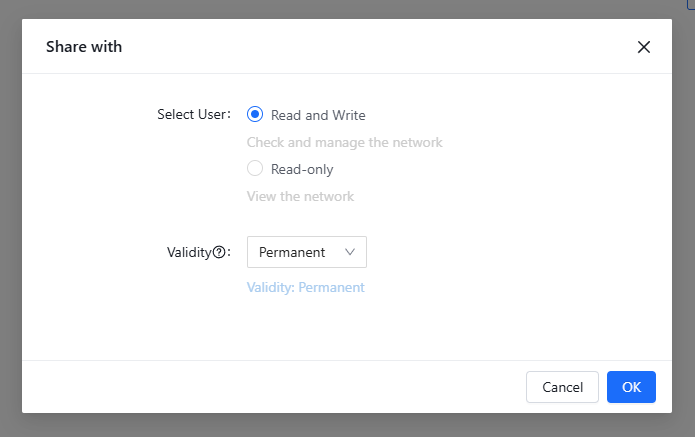Screen dimensions: 695x437
Task: Close the Share with dialog
Action: (644, 47)
